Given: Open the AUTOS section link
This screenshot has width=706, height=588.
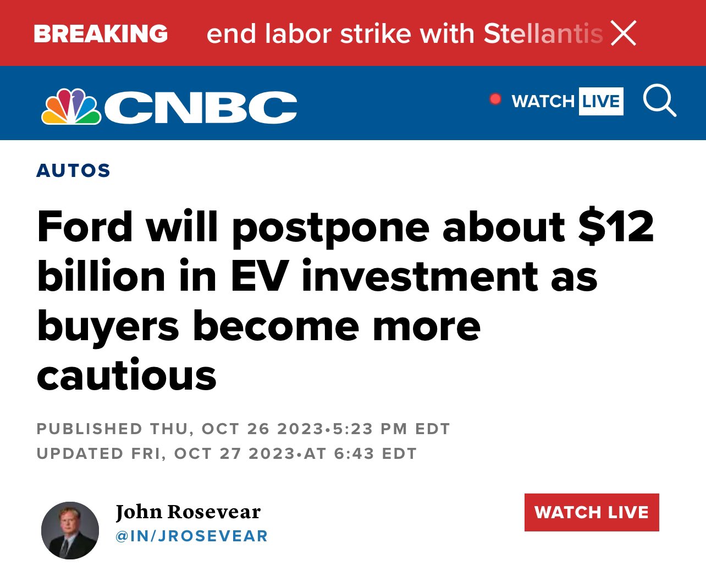Looking at the screenshot, I should 74,170.
